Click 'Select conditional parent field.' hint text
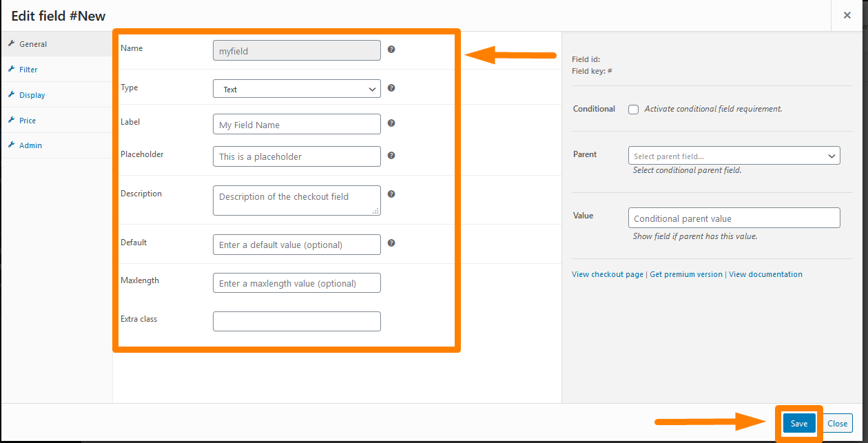 click(x=688, y=170)
